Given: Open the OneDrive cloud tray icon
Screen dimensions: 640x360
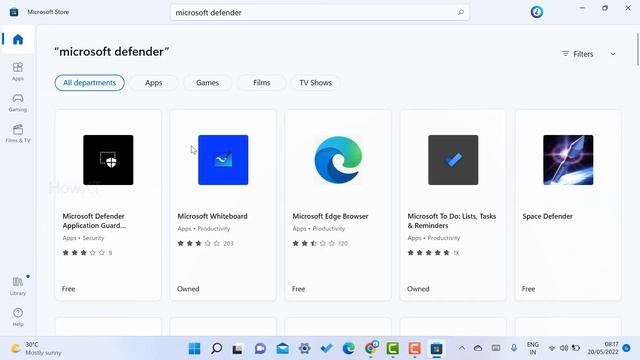Looking at the screenshot, I should (x=478, y=348).
